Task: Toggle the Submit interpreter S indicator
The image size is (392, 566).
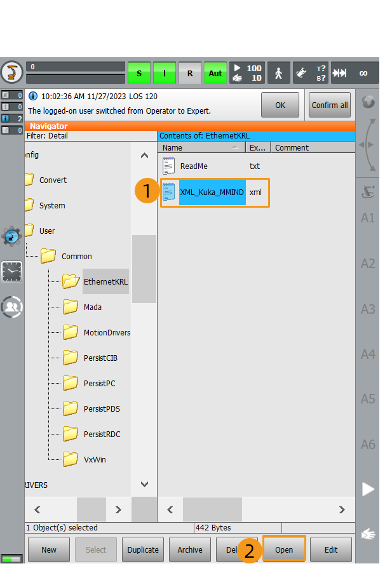Action: [139, 73]
